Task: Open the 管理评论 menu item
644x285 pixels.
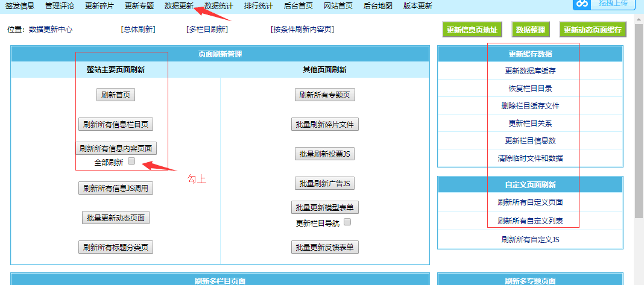Action: coord(60,6)
